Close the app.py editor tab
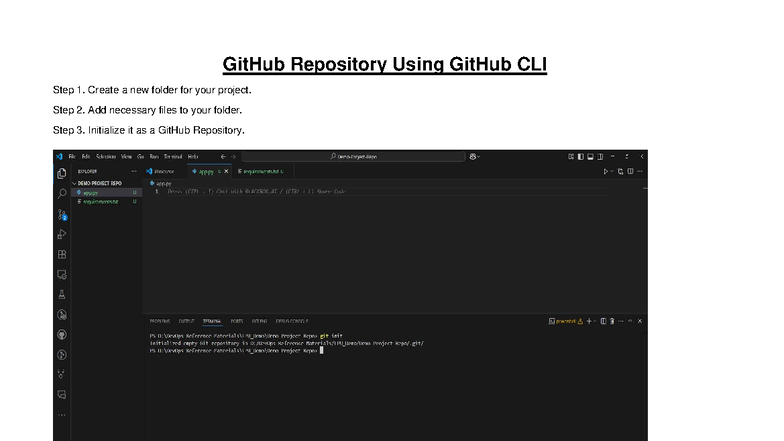 226,172
